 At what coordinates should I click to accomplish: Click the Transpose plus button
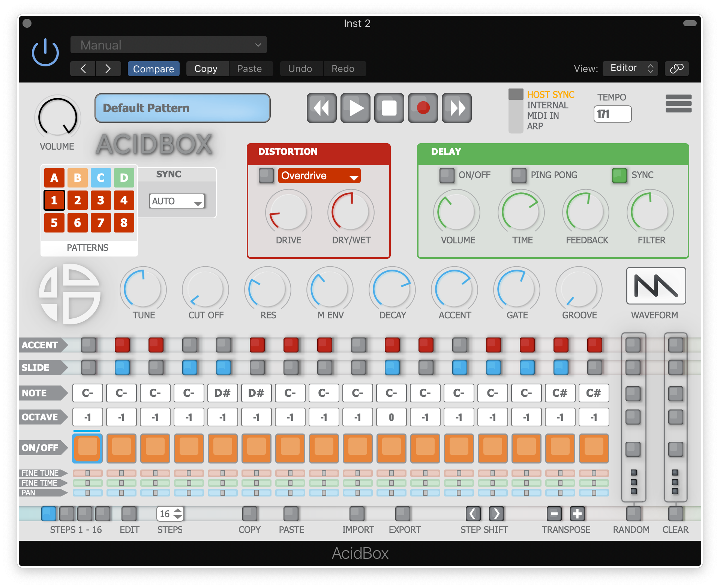[x=577, y=514]
